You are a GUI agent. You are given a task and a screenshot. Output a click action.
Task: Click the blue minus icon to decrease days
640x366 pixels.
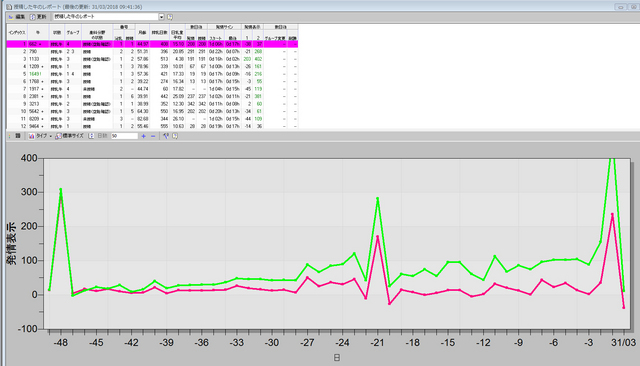tap(153, 136)
